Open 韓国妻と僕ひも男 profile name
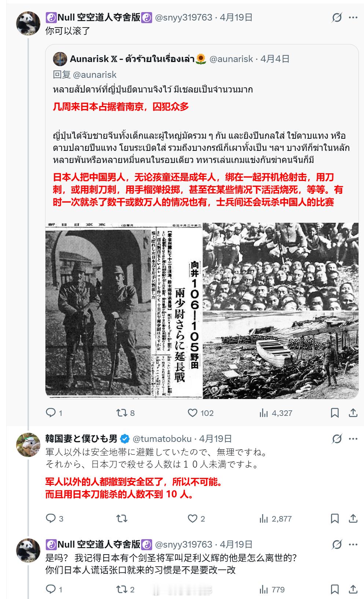364x599 pixels. (81, 439)
